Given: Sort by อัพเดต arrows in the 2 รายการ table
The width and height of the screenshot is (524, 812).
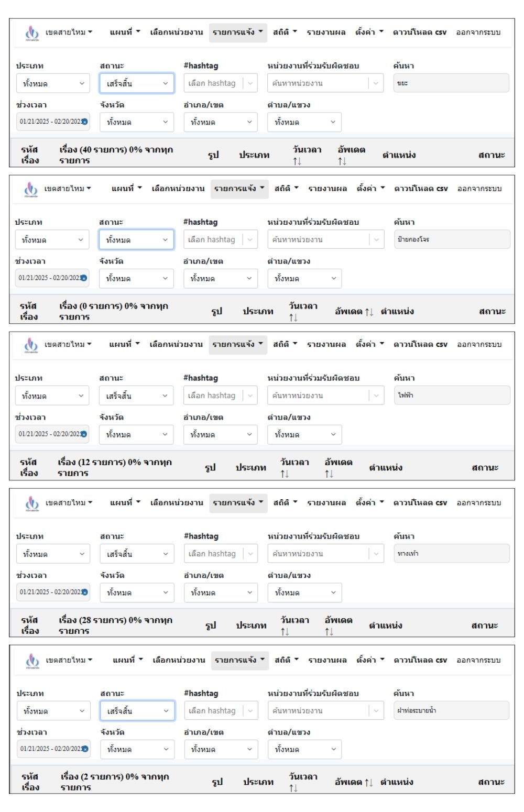Looking at the screenshot, I should click(369, 782).
